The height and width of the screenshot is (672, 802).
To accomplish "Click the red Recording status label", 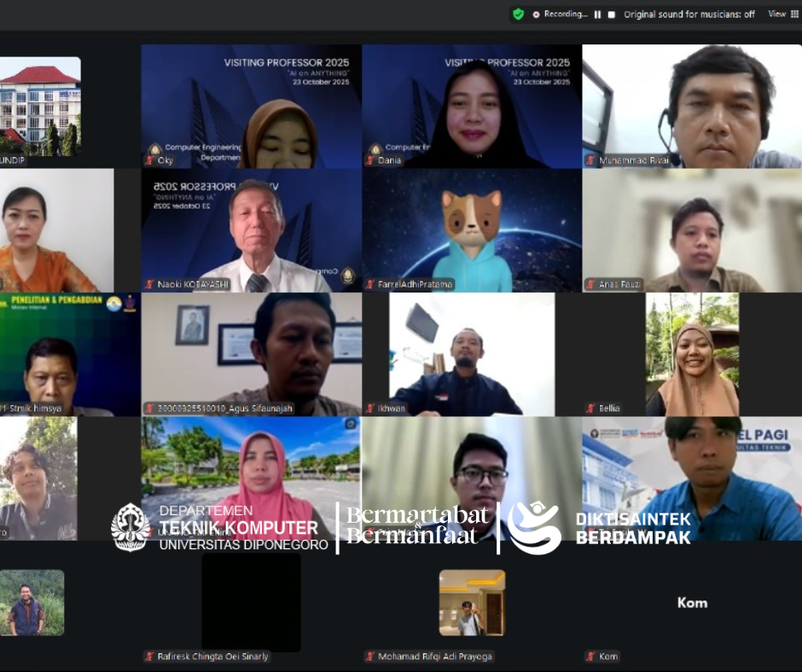I will tap(560, 14).
